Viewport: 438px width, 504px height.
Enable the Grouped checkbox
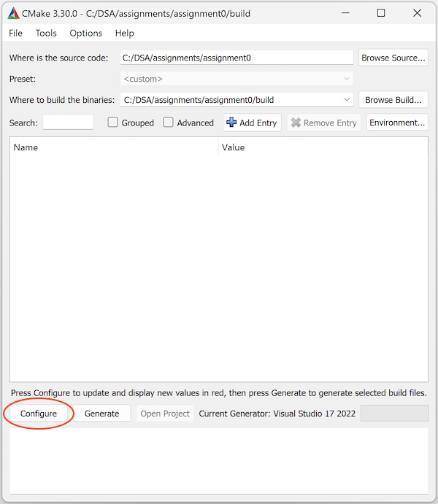pos(113,123)
